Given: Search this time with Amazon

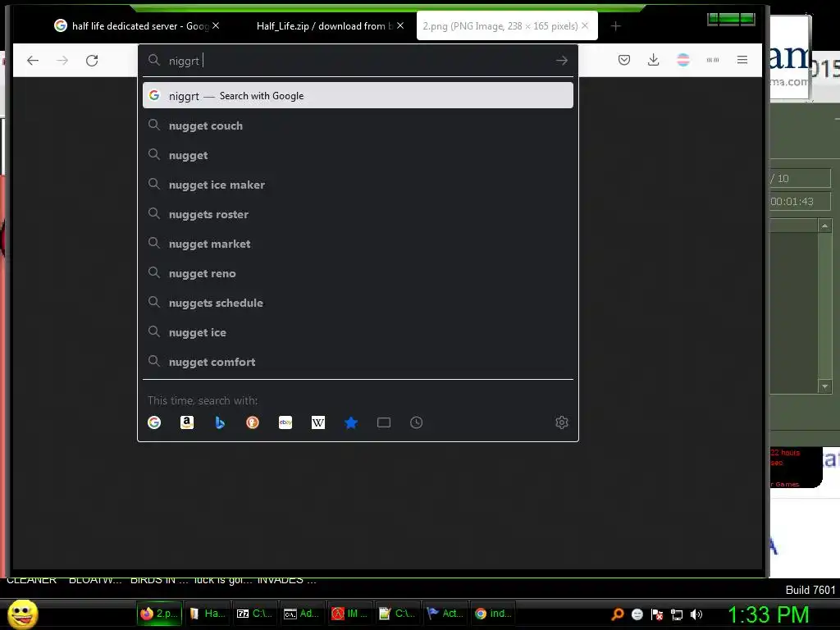Looking at the screenshot, I should pos(187,422).
